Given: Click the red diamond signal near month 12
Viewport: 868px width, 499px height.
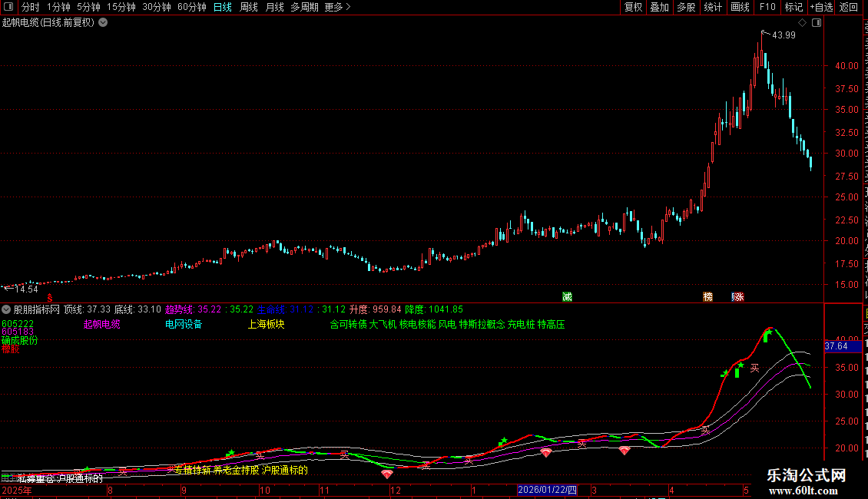Looking at the screenshot, I should click(387, 474).
